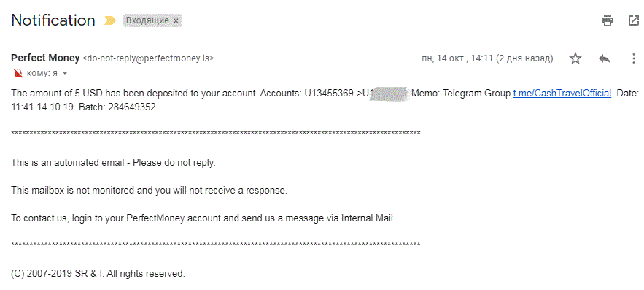Screen dimensions: 644x290
Task: Toggle the yellow importance marker
Action: tap(109, 20)
